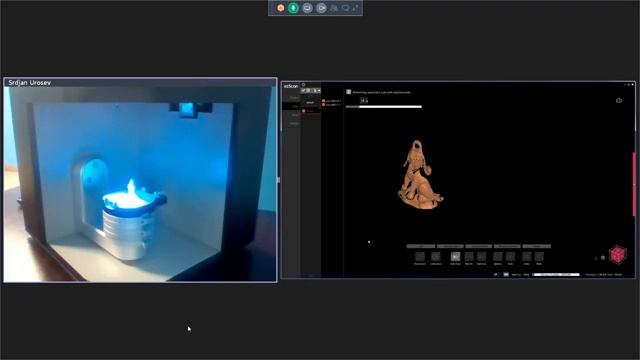Viewport: 640px width, 360px height.
Task: Toggle the orange-highlighted scan item checkbox
Action: [x=304, y=111]
